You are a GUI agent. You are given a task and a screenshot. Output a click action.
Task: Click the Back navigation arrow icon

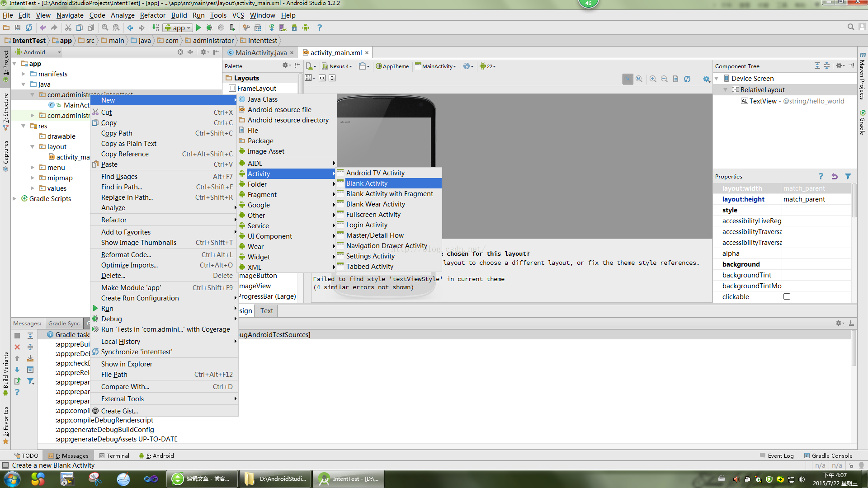click(130, 28)
